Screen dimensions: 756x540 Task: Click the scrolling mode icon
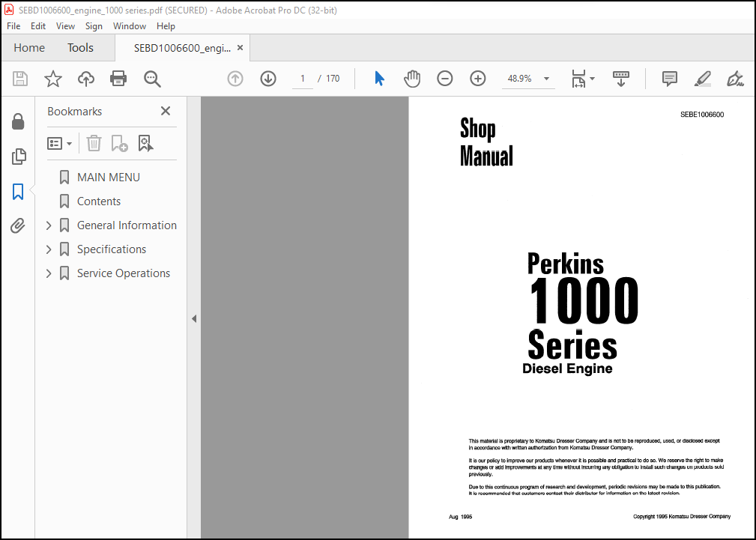click(621, 79)
